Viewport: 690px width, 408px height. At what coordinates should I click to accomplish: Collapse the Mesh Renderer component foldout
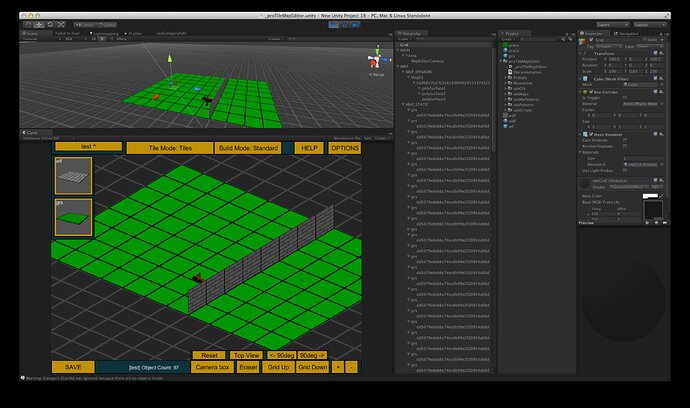pyautogui.click(x=580, y=134)
